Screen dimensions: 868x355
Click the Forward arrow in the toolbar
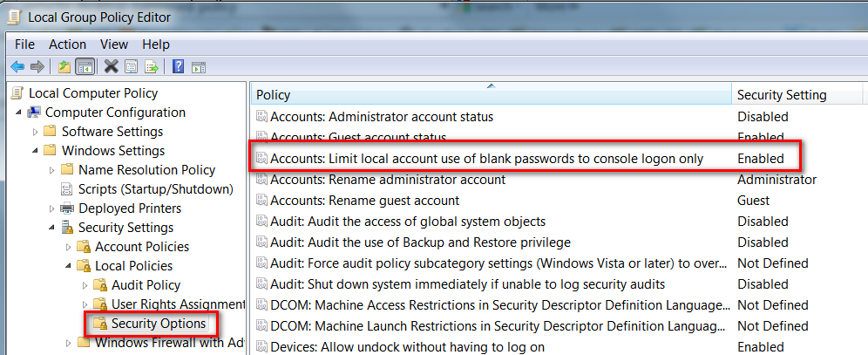(37, 66)
